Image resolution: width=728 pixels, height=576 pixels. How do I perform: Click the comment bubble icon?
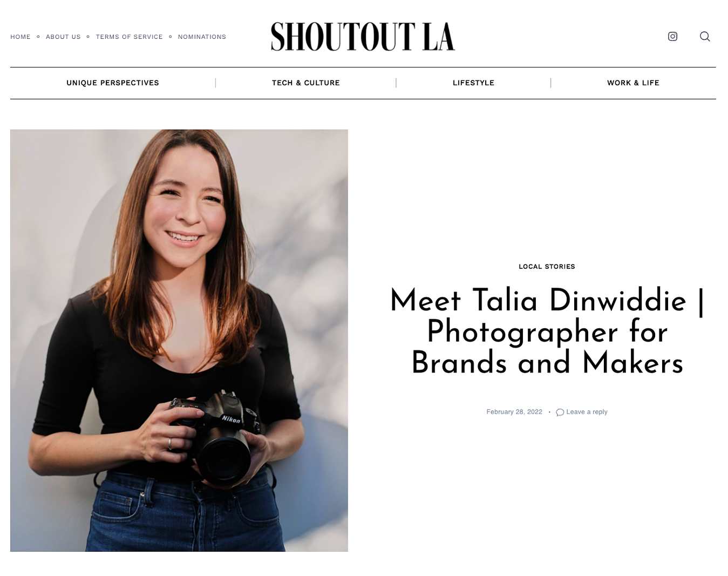(560, 412)
